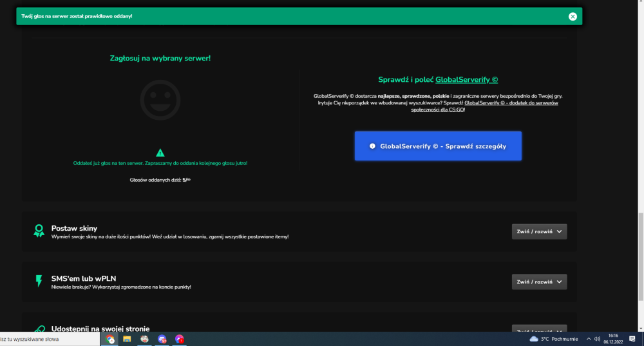Open Discord from the taskbar
Viewport: 644px width, 346px height.
162,339
